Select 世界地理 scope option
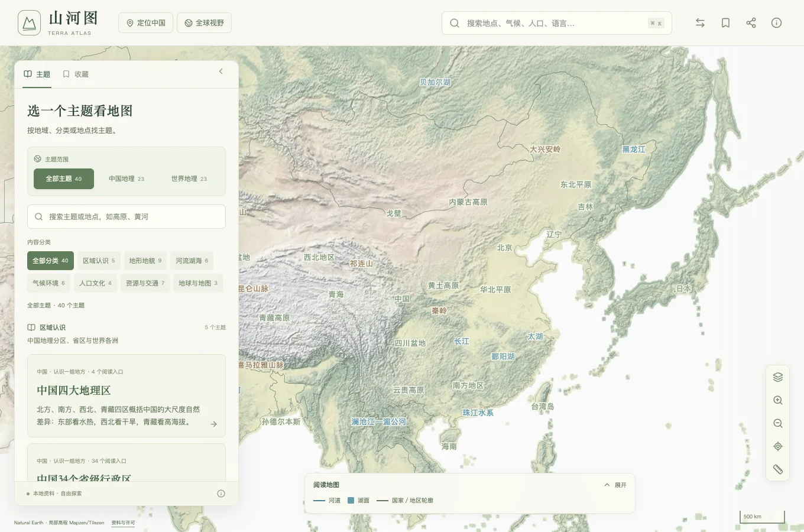 coord(189,179)
